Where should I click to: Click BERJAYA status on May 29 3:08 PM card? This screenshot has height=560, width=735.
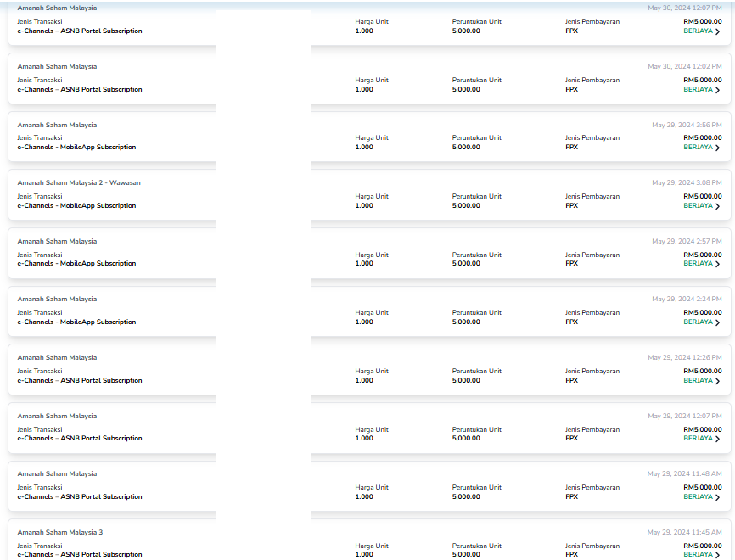tap(698, 205)
